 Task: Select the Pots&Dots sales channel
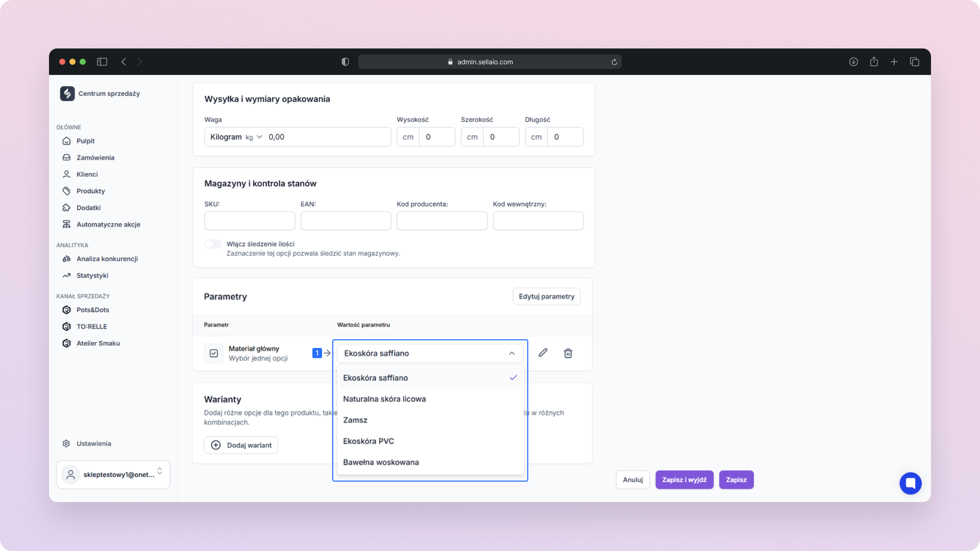(92, 310)
